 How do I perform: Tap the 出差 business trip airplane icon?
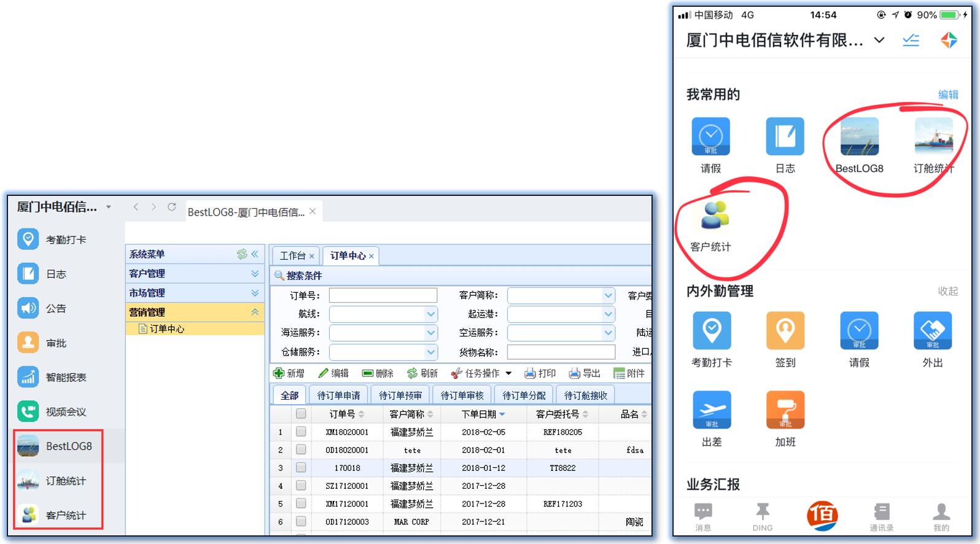(712, 410)
